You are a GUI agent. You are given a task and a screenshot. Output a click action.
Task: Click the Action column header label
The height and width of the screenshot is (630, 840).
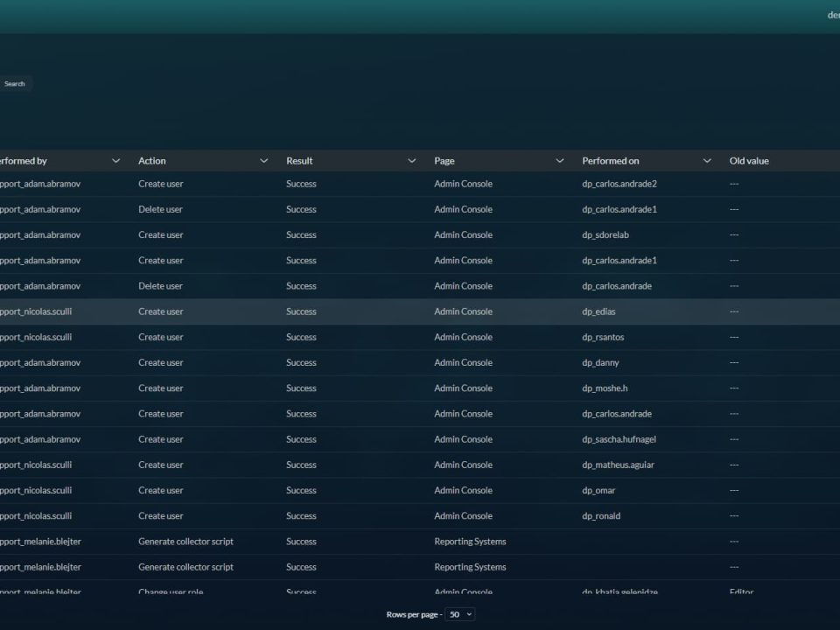point(152,161)
